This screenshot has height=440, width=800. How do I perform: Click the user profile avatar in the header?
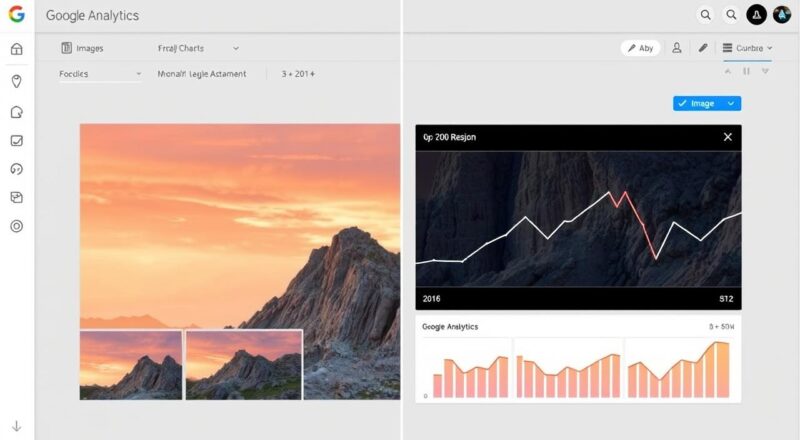point(782,15)
